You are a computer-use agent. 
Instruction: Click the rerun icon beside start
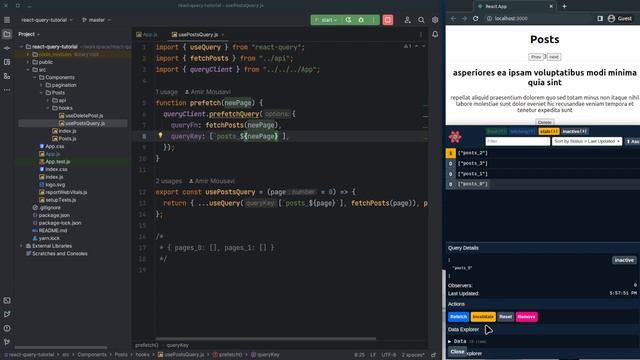348,20
